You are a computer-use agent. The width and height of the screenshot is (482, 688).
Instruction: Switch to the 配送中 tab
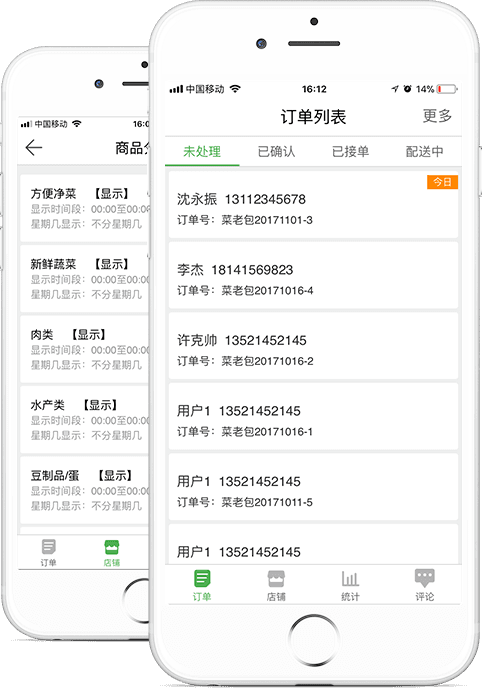(x=425, y=151)
